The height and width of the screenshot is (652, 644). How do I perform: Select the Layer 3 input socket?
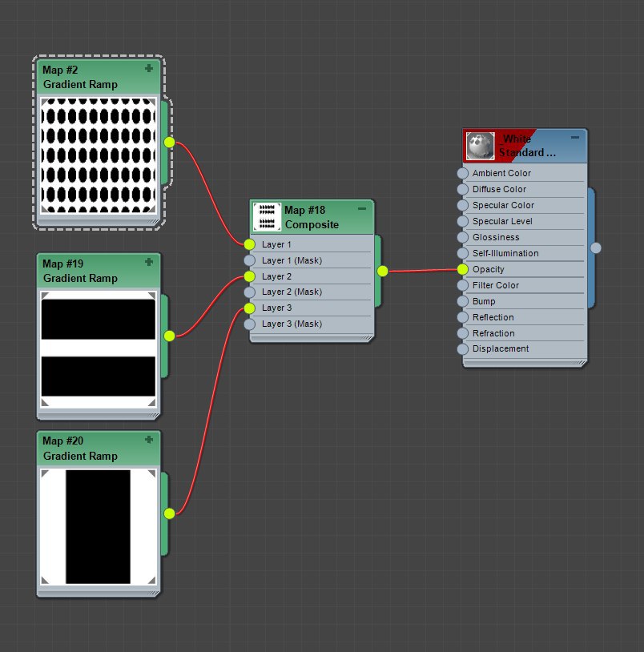(x=249, y=308)
